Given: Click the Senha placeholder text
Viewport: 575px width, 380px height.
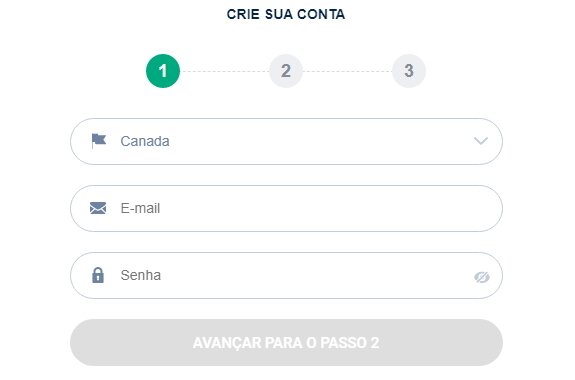Looking at the screenshot, I should point(140,275).
